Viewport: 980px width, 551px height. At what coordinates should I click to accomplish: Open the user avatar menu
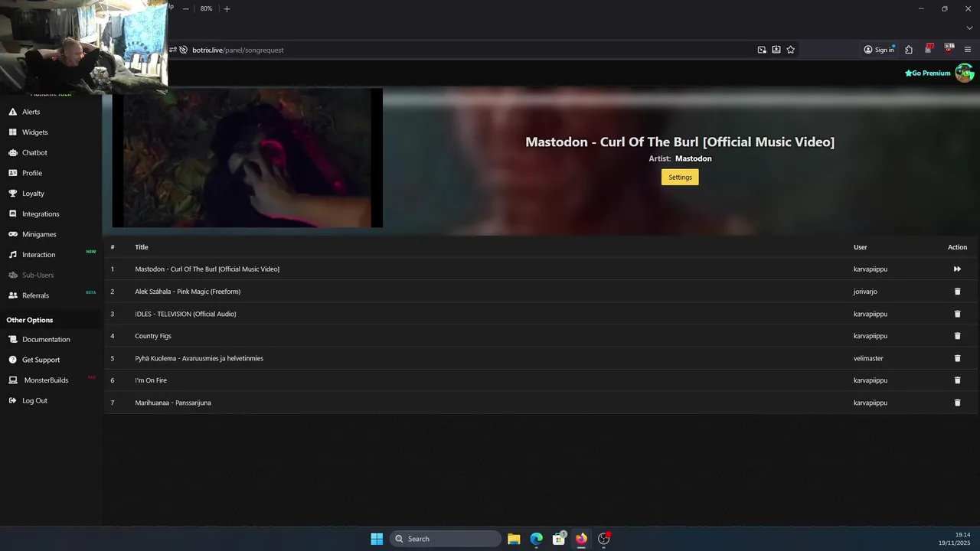tap(964, 73)
